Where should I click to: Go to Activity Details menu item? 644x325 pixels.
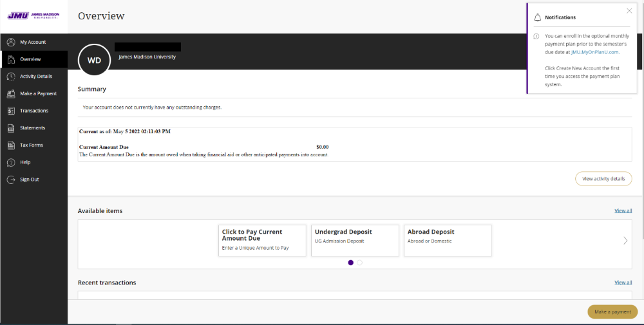(33, 77)
